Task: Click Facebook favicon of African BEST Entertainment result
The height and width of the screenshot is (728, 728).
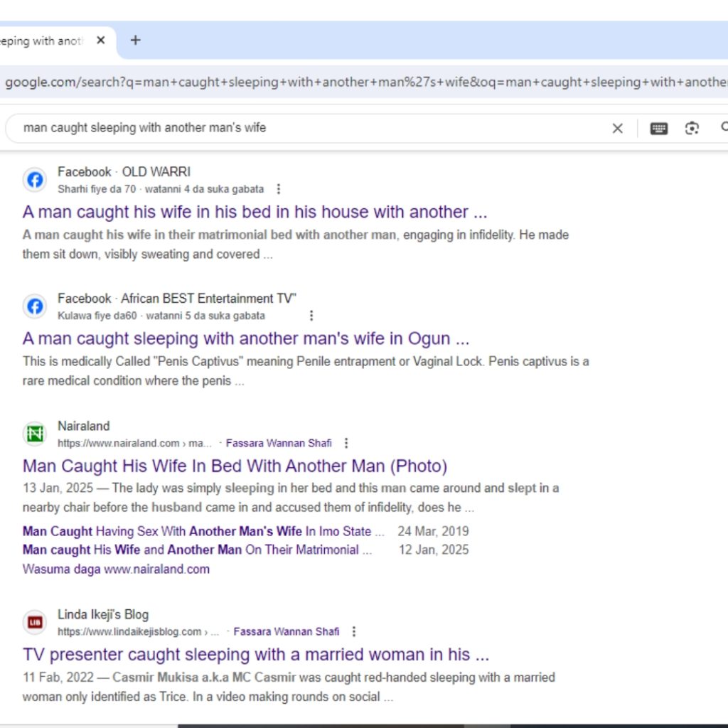Action: (x=35, y=306)
